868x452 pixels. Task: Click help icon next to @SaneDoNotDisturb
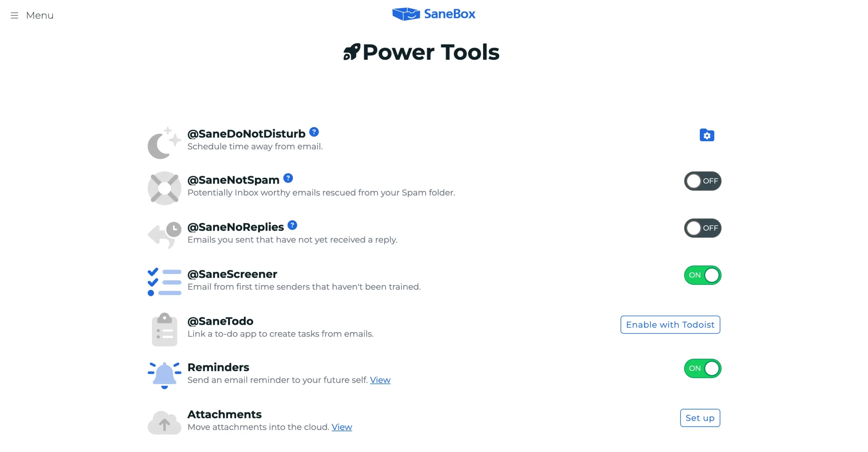(x=314, y=132)
